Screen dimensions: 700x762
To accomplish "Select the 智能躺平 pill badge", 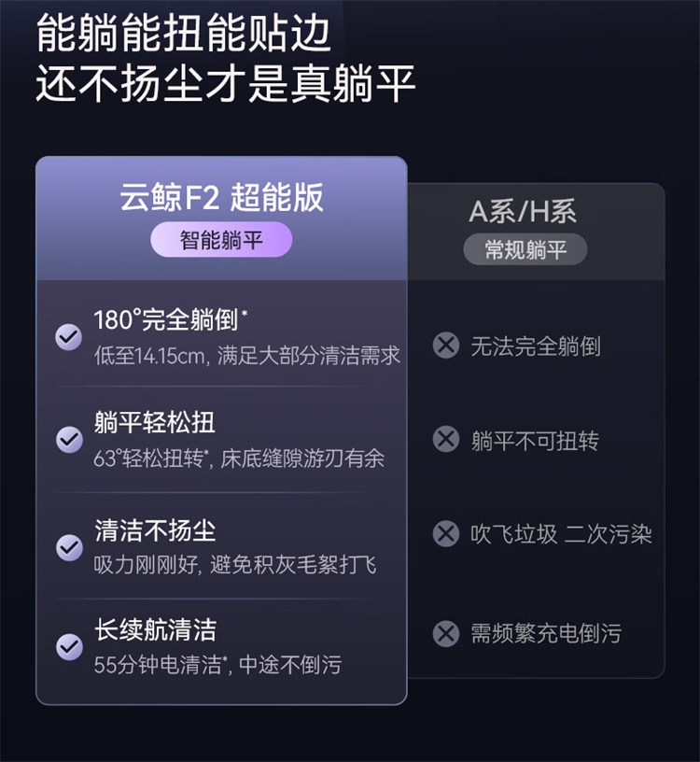I will (221, 241).
